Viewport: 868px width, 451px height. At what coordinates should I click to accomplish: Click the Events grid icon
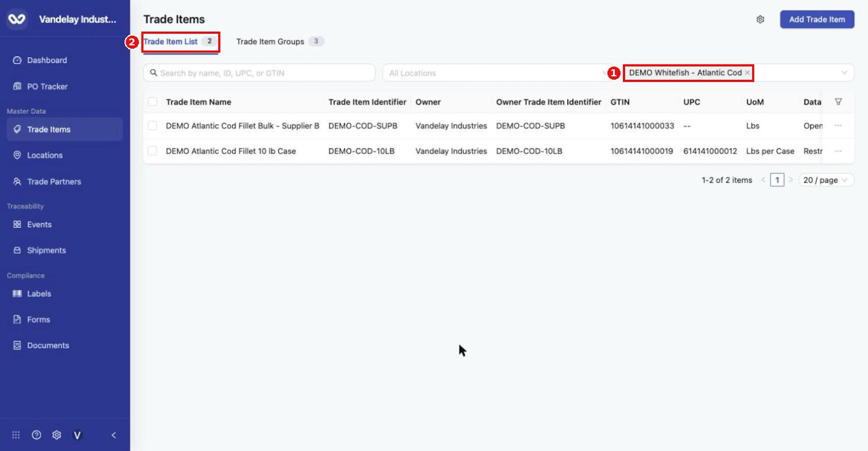(17, 224)
